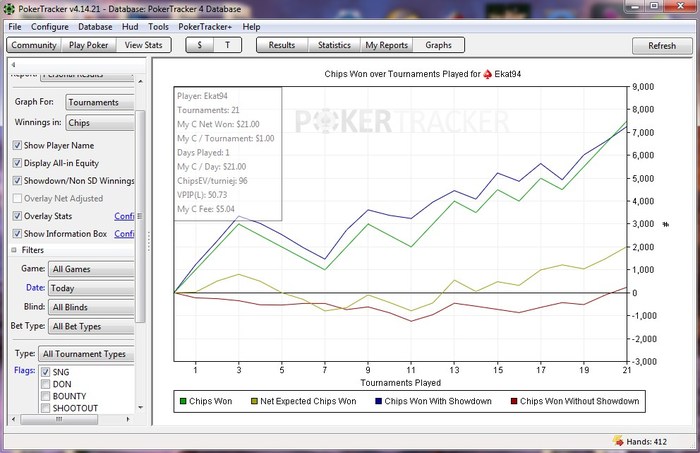Select cash games with the $ button
This screenshot has height=453, width=700.
tap(200, 45)
